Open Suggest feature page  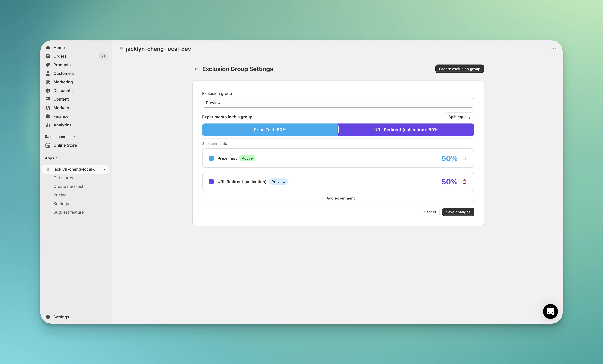pyautogui.click(x=69, y=212)
